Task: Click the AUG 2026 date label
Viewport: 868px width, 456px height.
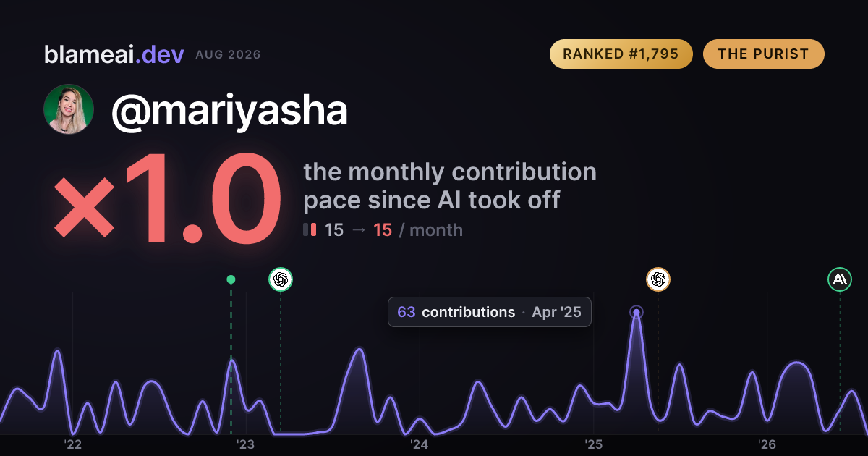Action: coord(228,55)
